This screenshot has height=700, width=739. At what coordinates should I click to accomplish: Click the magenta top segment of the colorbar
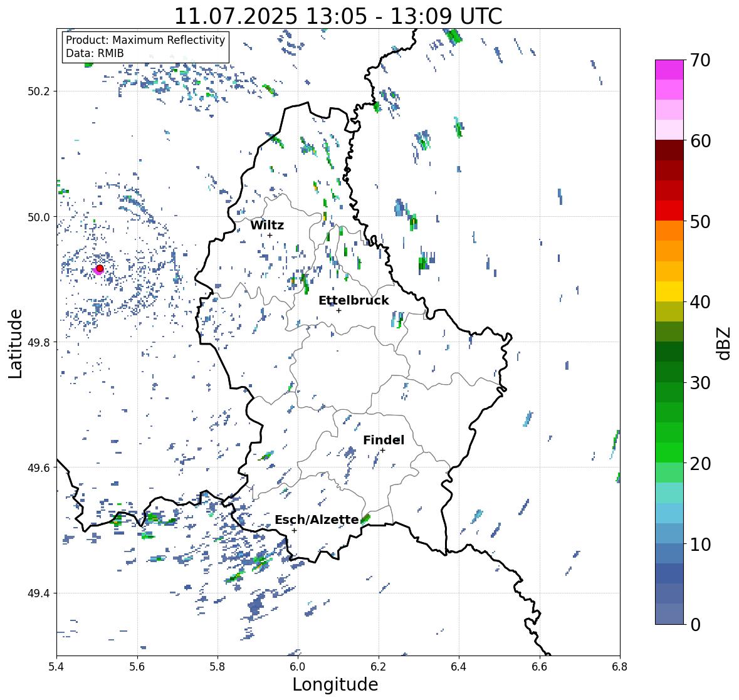(669, 70)
